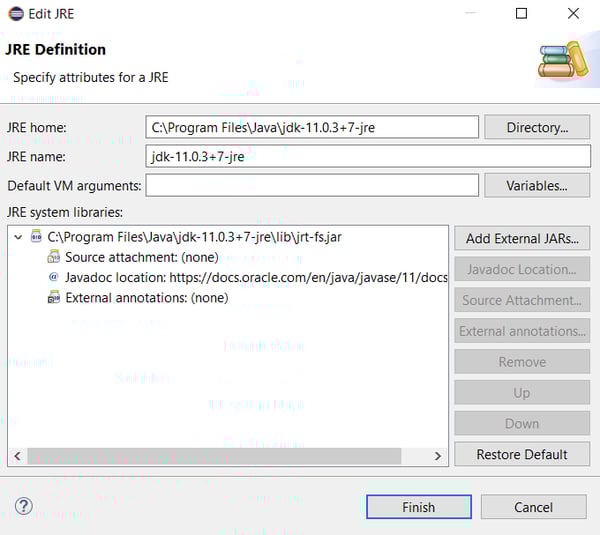Click the Javadoc location @ icon
The width and height of the screenshot is (600, 535).
click(54, 277)
